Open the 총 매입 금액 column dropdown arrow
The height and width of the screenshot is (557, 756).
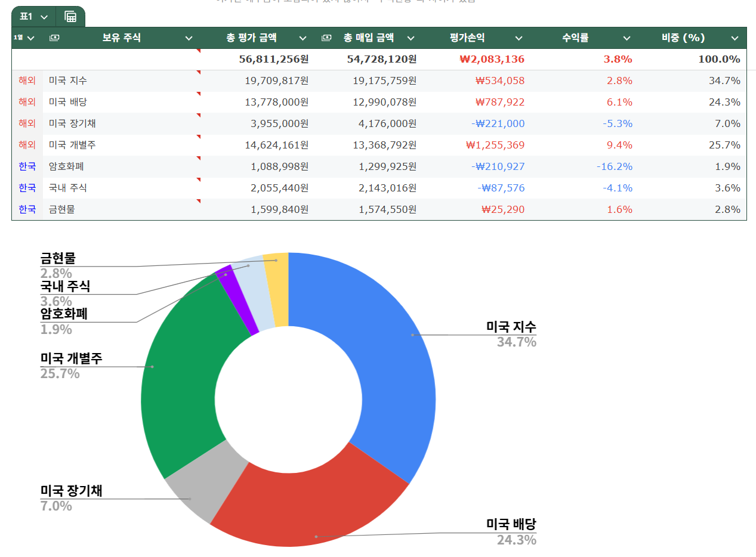(411, 38)
